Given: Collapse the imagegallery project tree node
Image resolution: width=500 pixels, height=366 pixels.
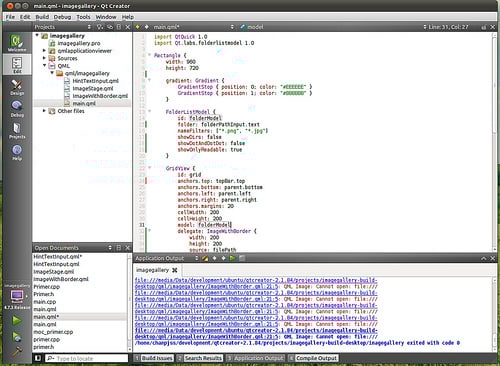Looking at the screenshot, I should coord(37,35).
